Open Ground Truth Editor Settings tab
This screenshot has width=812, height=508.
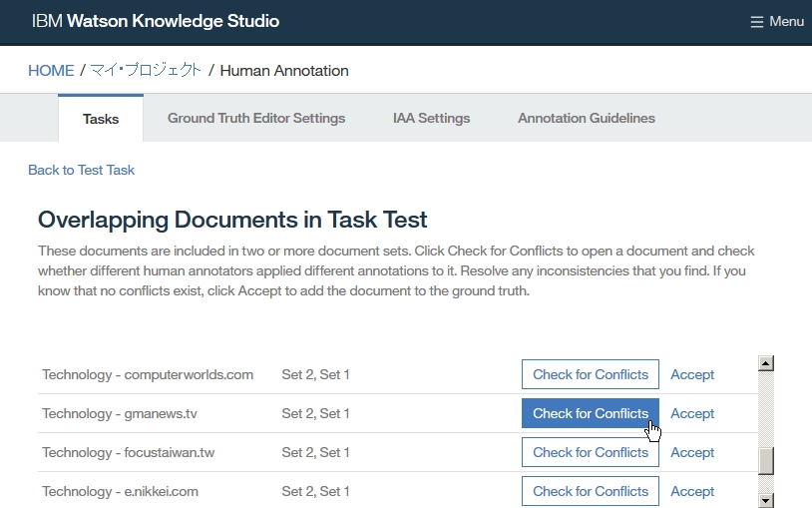(x=256, y=118)
